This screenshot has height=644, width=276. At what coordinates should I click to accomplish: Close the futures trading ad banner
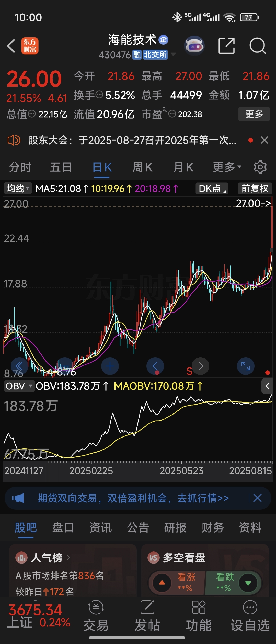pos(257,498)
